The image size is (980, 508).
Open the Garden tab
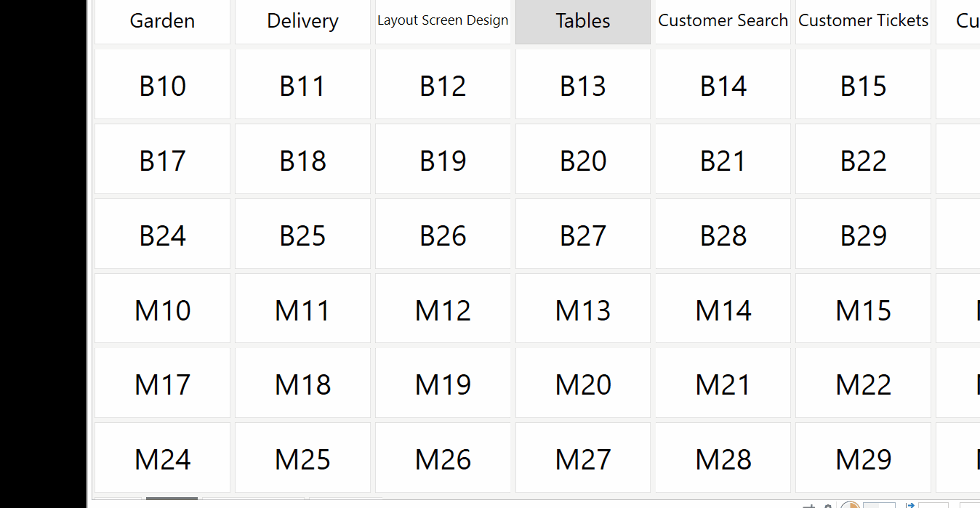(162, 21)
